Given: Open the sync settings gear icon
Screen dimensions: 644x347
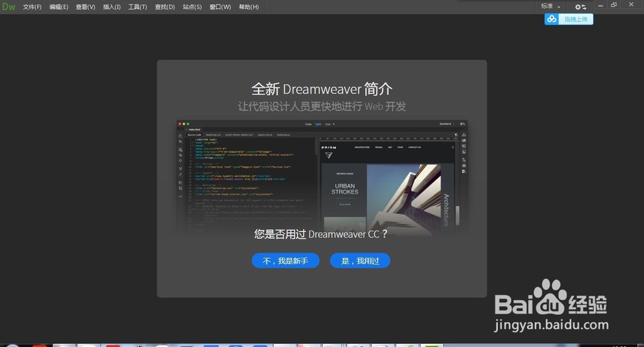Looking at the screenshot, I should pos(580,7).
